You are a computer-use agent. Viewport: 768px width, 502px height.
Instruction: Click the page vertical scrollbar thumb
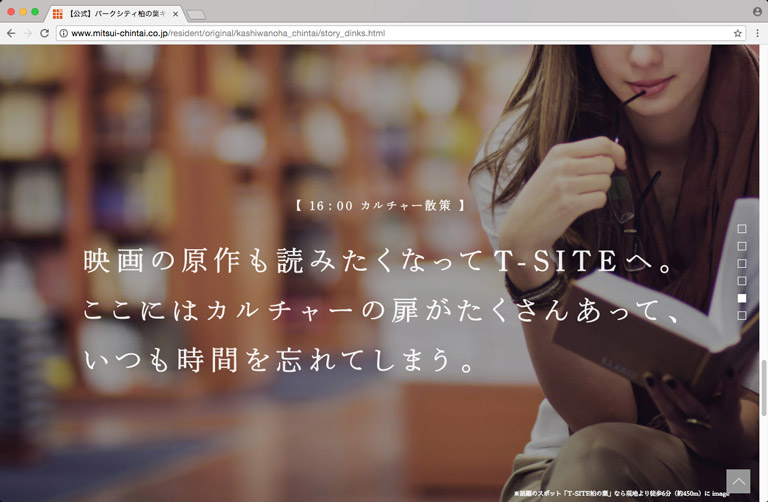tap(763, 388)
